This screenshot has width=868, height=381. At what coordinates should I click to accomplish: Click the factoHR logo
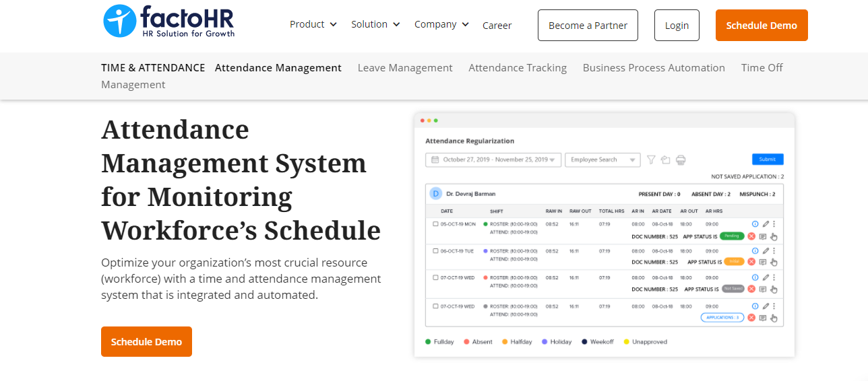pyautogui.click(x=169, y=22)
